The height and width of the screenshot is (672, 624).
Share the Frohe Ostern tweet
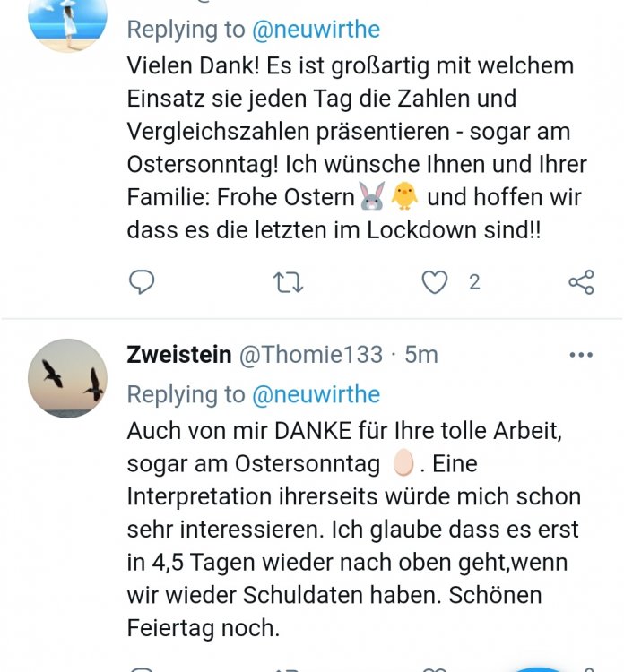point(581,282)
